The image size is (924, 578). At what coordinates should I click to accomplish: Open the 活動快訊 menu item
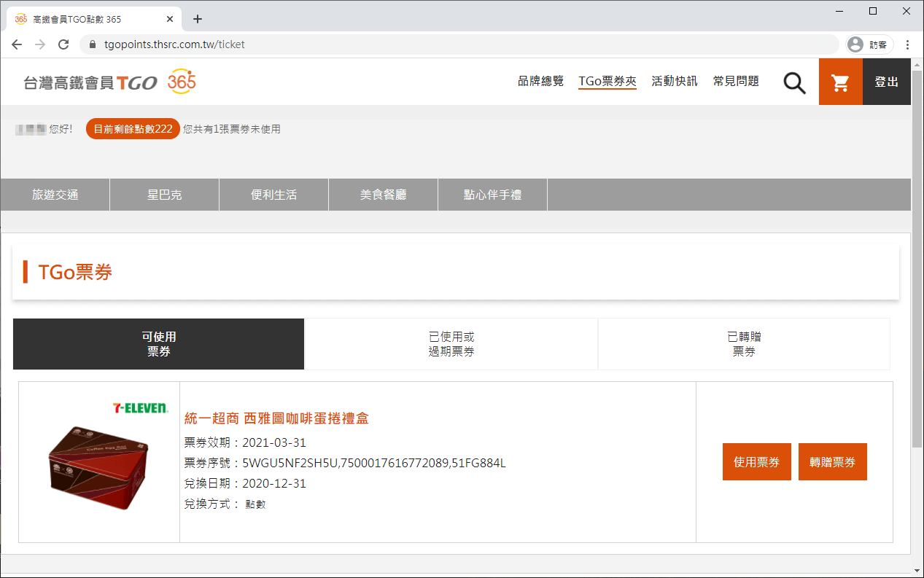point(674,82)
